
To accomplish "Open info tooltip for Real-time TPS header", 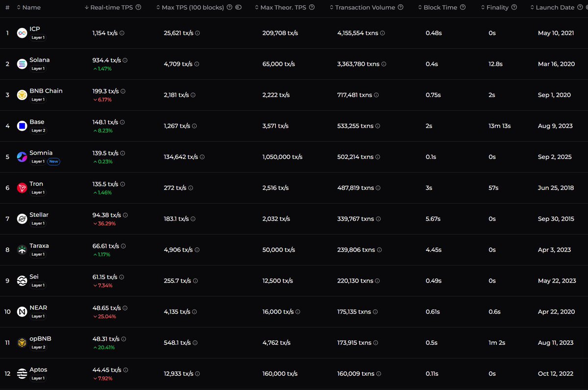I will [x=138, y=7].
